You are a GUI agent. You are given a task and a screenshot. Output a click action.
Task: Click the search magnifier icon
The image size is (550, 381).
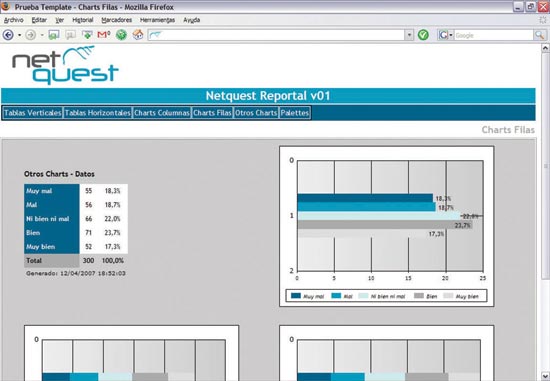[539, 35]
